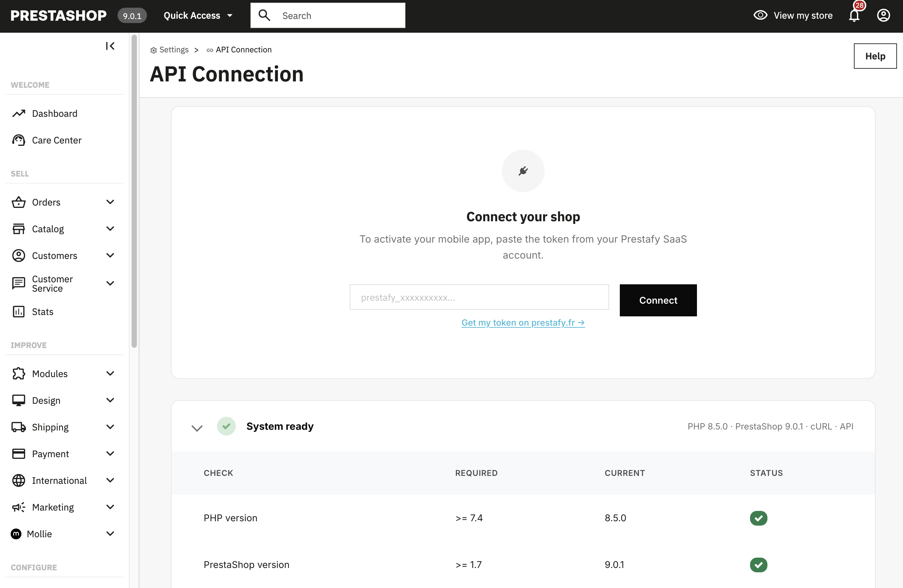Expand the Customer Service submenu chevron
Image resolution: width=903 pixels, height=588 pixels.
click(x=110, y=283)
